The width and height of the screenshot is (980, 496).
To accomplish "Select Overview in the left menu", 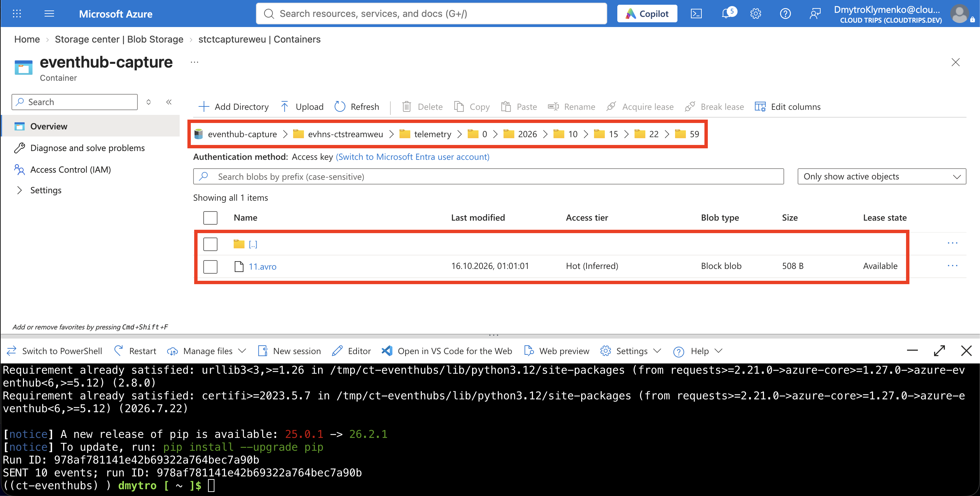I will click(x=91, y=126).
